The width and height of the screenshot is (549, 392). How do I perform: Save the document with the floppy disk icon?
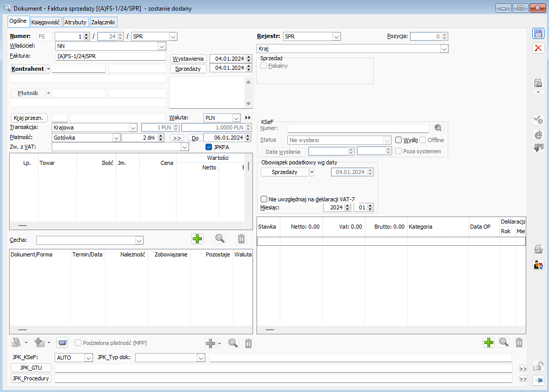(538, 33)
